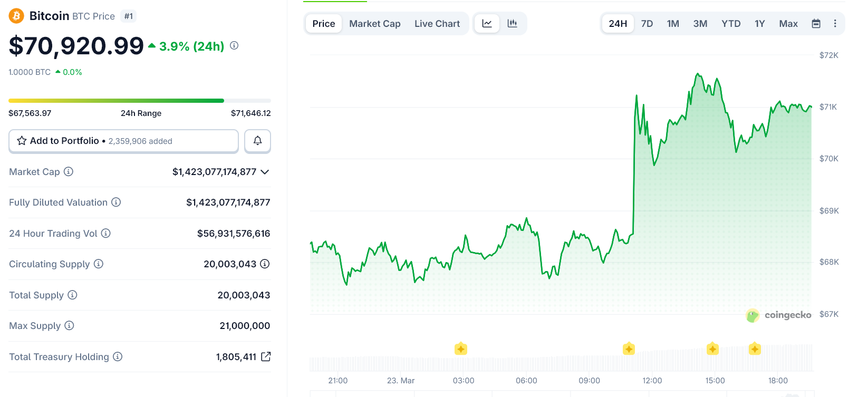Viewport: 868px width, 397px height.
Task: Expand the Market Cap value chevron
Action: coord(265,172)
